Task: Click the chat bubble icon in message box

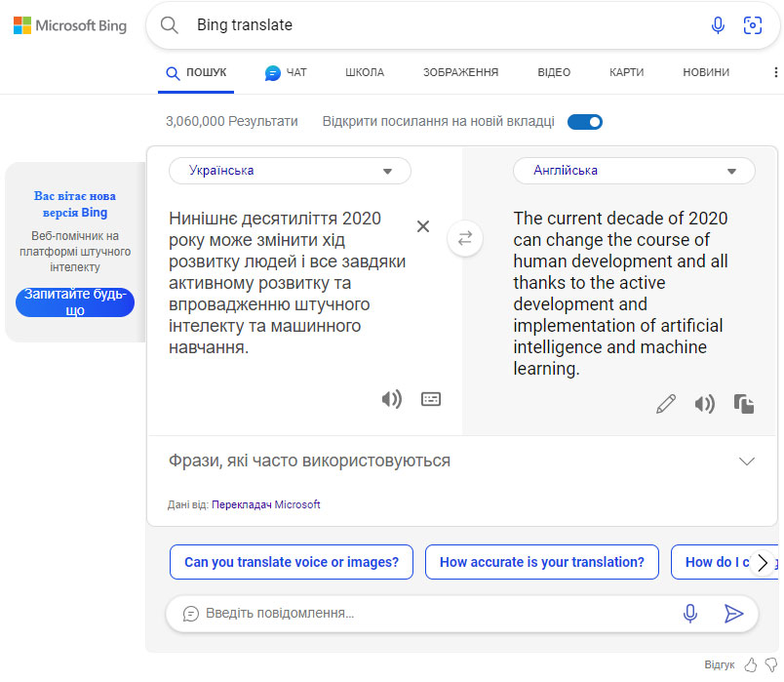Action: (x=191, y=613)
